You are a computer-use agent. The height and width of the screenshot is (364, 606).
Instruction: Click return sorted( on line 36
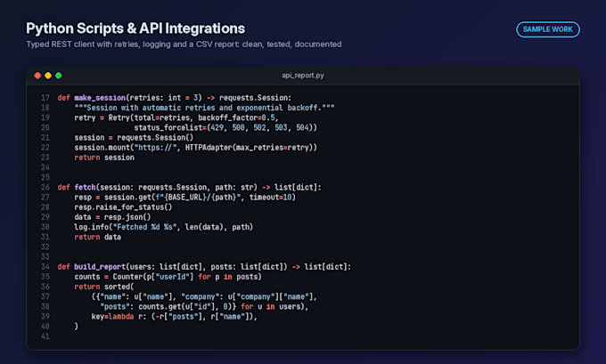point(104,287)
